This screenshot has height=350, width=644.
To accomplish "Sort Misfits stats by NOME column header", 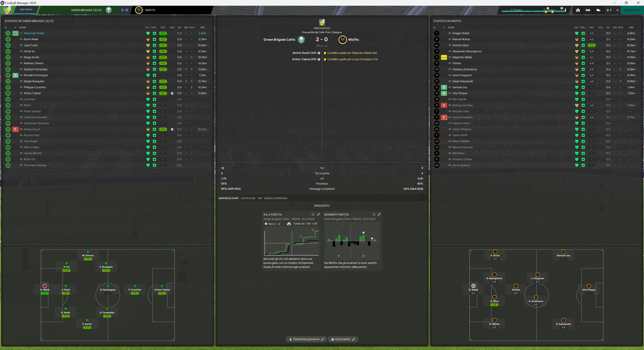I will point(451,28).
